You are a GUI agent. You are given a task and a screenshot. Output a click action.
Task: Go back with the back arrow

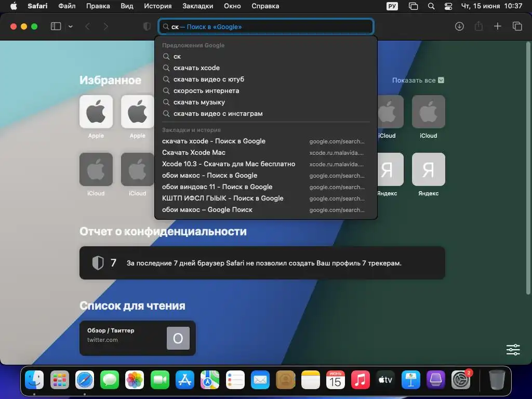tap(87, 26)
